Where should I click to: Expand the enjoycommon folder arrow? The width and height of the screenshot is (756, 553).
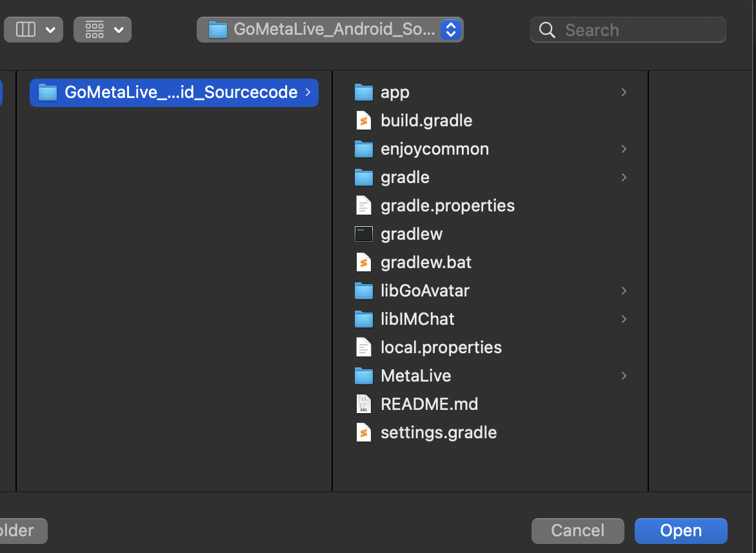624,149
